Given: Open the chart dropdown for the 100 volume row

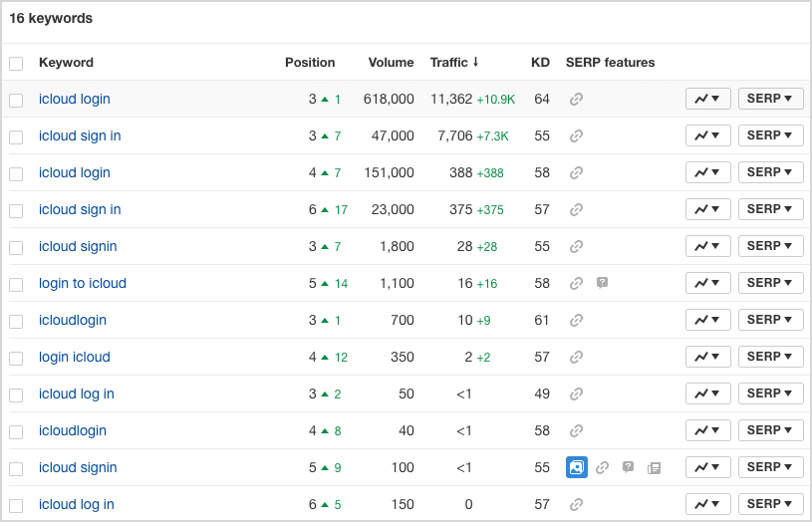Looking at the screenshot, I should coord(708,467).
